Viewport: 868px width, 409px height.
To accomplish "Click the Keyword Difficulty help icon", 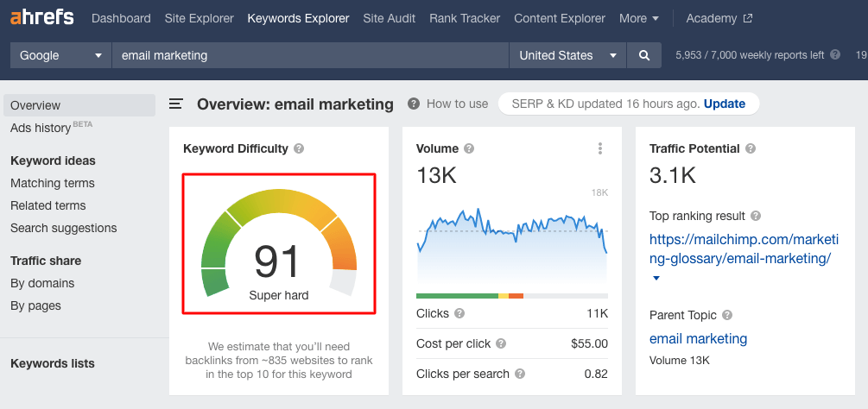I will pyautogui.click(x=299, y=148).
